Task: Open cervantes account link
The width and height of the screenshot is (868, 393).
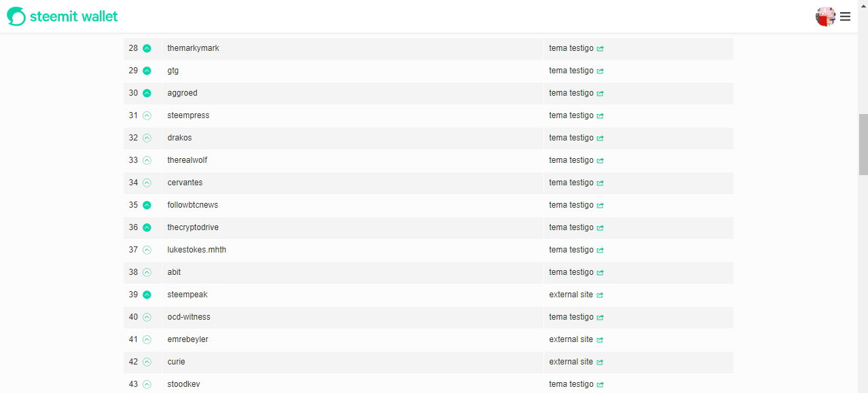Action: coord(185,183)
